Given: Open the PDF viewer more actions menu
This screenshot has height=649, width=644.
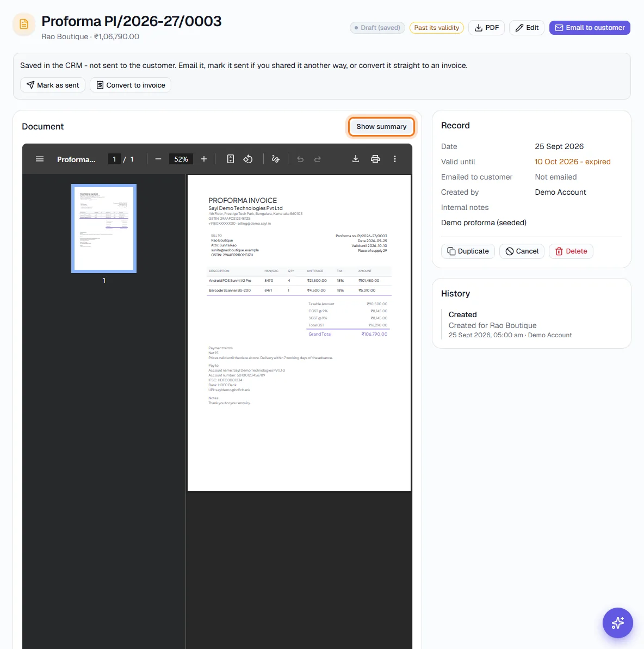Looking at the screenshot, I should [x=395, y=159].
